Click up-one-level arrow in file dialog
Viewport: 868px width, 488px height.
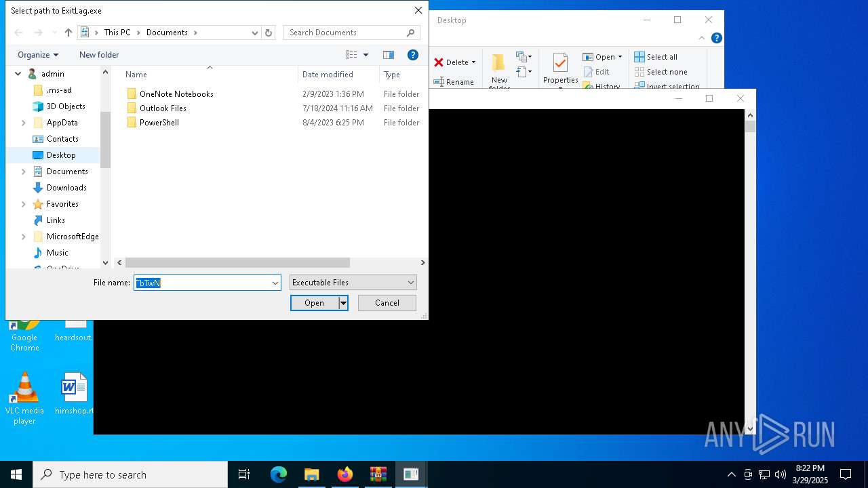point(68,33)
